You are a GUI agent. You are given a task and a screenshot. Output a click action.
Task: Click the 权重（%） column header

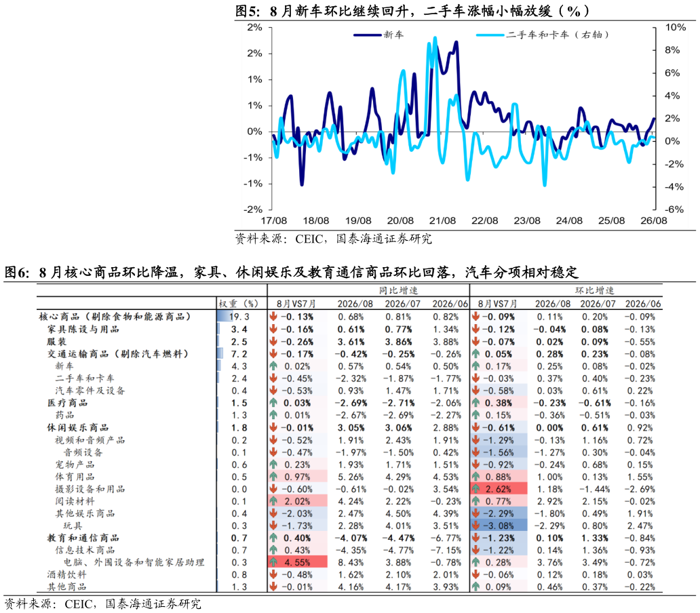(238, 303)
